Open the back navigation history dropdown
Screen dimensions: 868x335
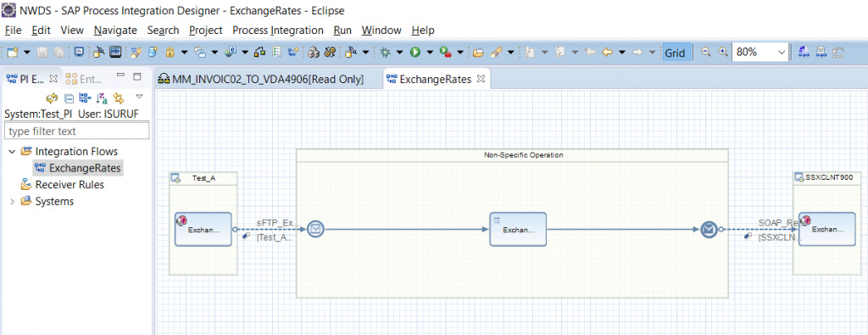coord(622,52)
